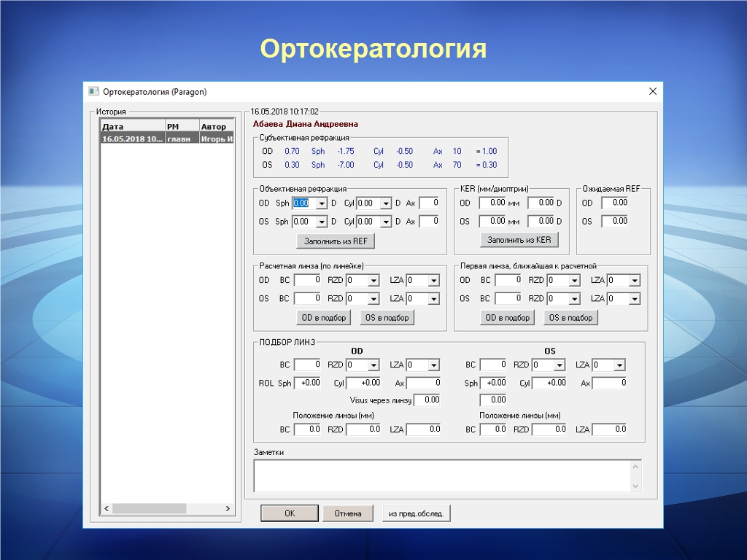Expand OS LZA dropdown in Первая линза section
This screenshot has height=560, width=747.
[x=634, y=299]
